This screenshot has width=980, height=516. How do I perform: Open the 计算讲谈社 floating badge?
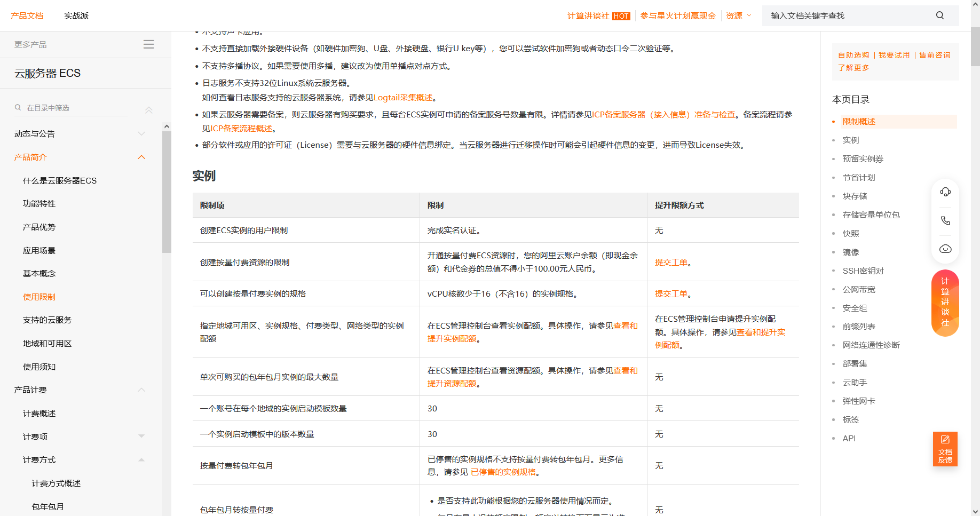coord(945,303)
